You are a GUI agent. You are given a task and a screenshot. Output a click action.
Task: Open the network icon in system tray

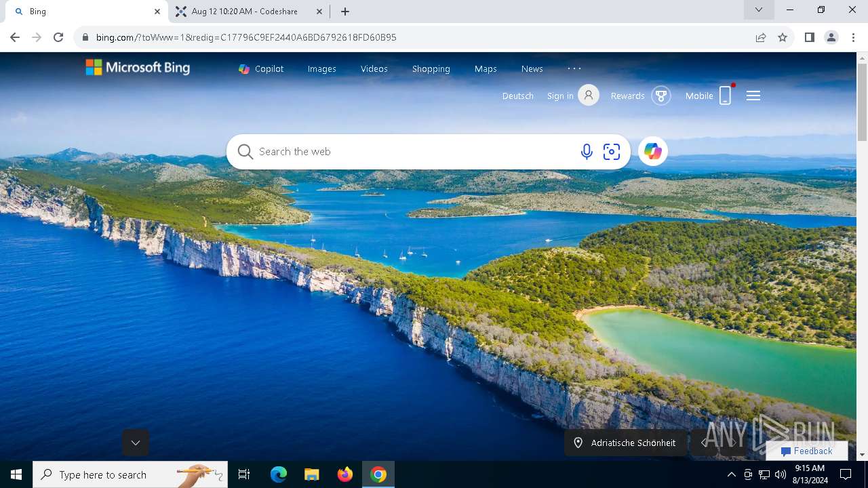[x=764, y=474]
